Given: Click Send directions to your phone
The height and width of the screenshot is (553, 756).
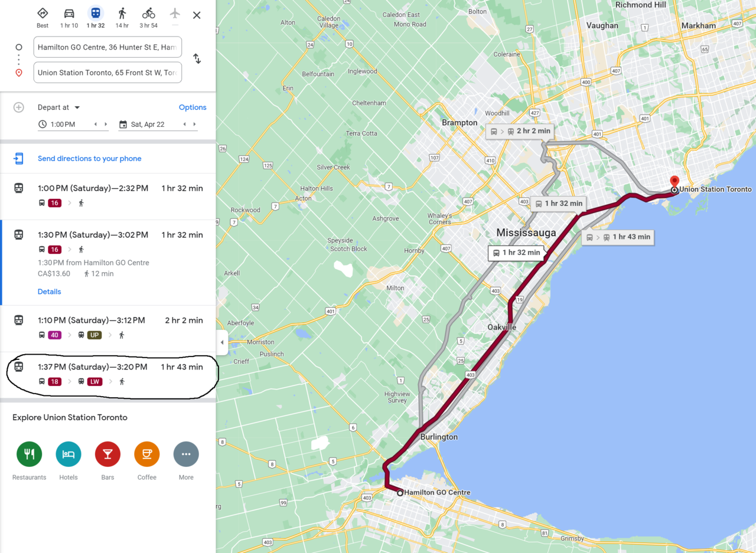Looking at the screenshot, I should (90, 158).
